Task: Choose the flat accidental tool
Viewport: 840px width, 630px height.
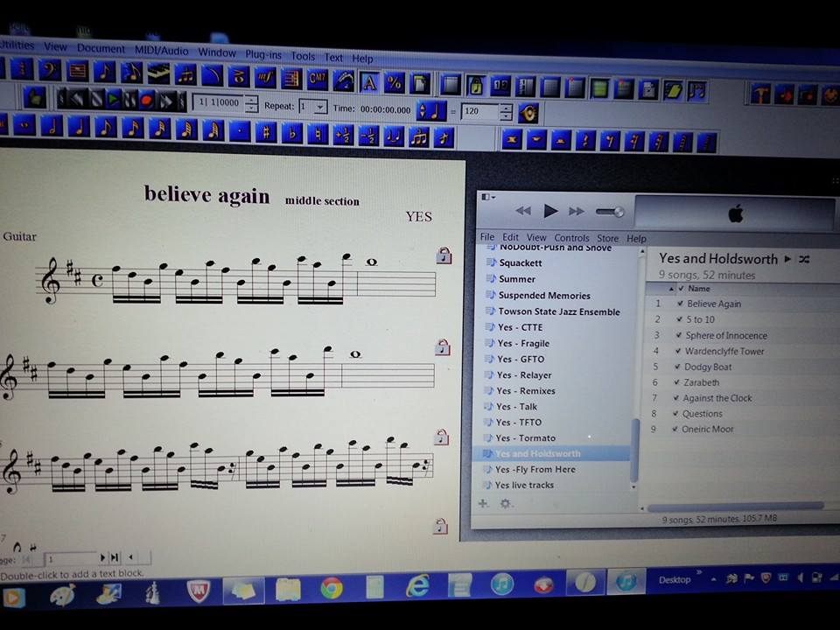Action: pyautogui.click(x=292, y=133)
